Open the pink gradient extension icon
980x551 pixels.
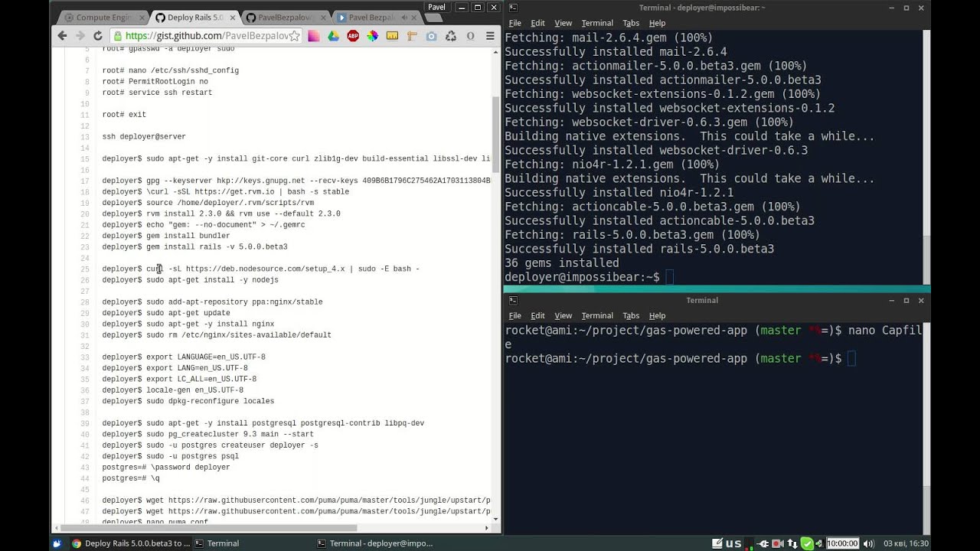(x=314, y=36)
